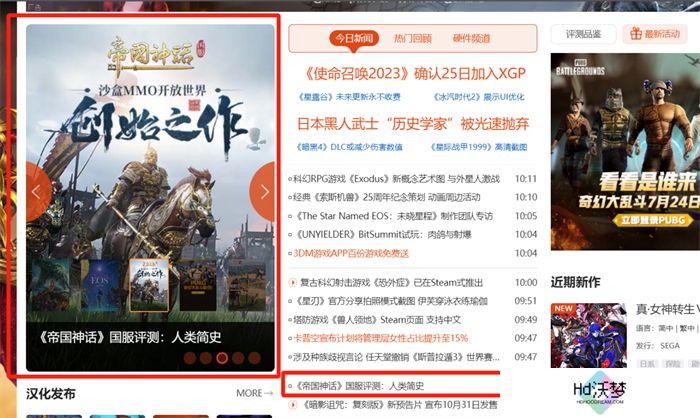Open 《帝国神话》国服评测：人类简史 list link
The height and width of the screenshot is (418, 700).
point(359,386)
